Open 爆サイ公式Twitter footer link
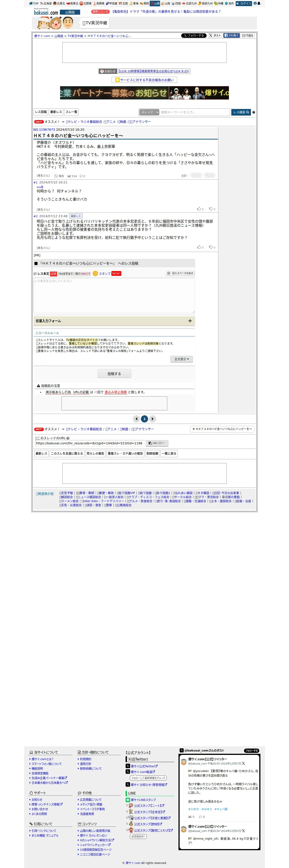The width and height of the screenshot is (289, 868). point(144,766)
